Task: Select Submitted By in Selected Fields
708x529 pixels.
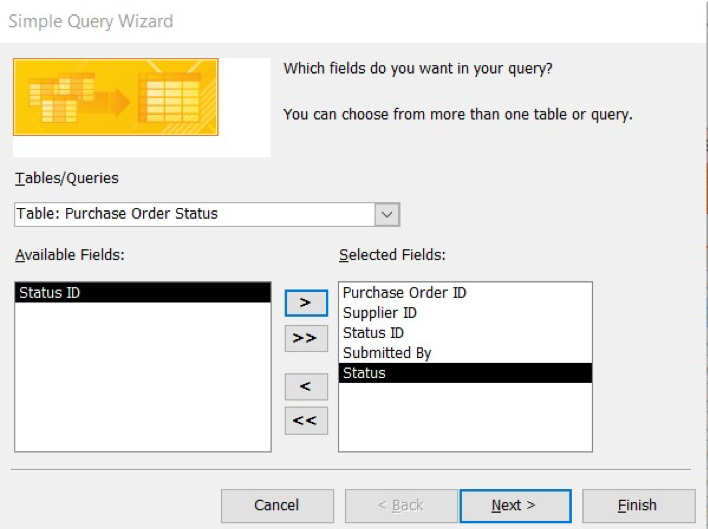Action: tap(465, 353)
